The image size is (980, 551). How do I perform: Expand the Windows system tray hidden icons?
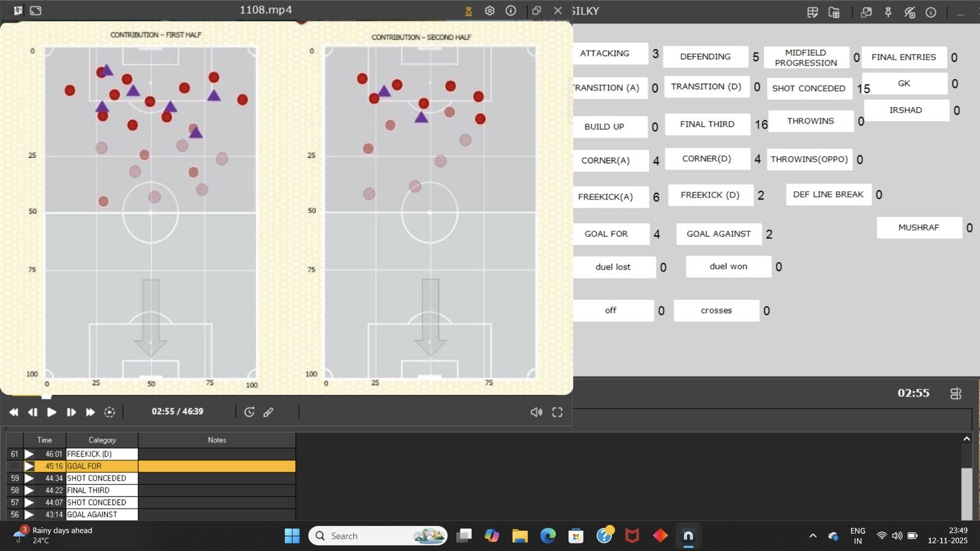(x=813, y=536)
